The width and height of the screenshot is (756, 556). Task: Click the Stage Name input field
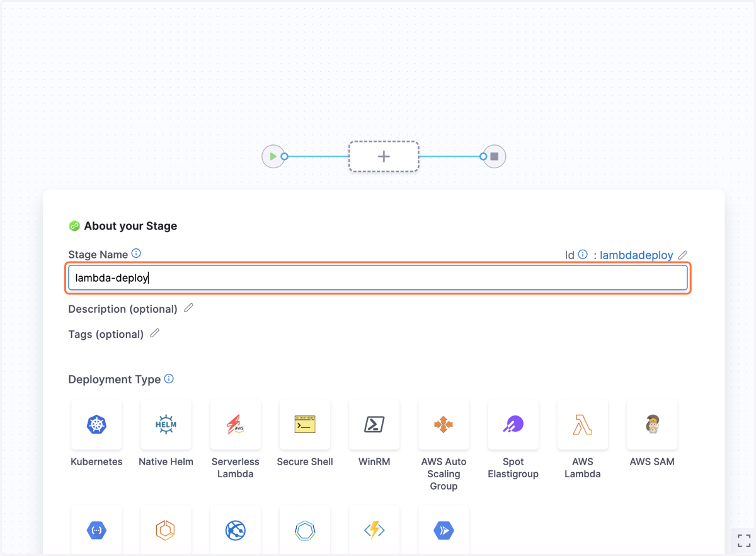(378, 278)
